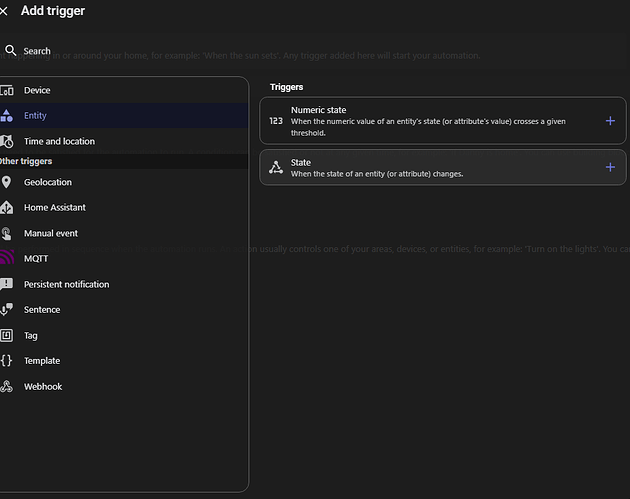The width and height of the screenshot is (630, 499).
Task: Click the MQTT signal icon
Action: 6,259
